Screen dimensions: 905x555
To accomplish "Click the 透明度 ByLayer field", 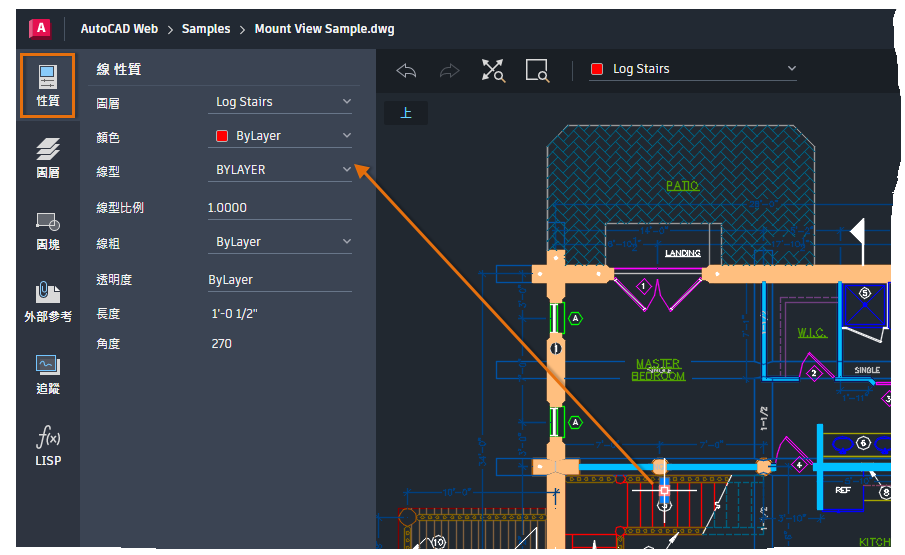I will (x=280, y=280).
